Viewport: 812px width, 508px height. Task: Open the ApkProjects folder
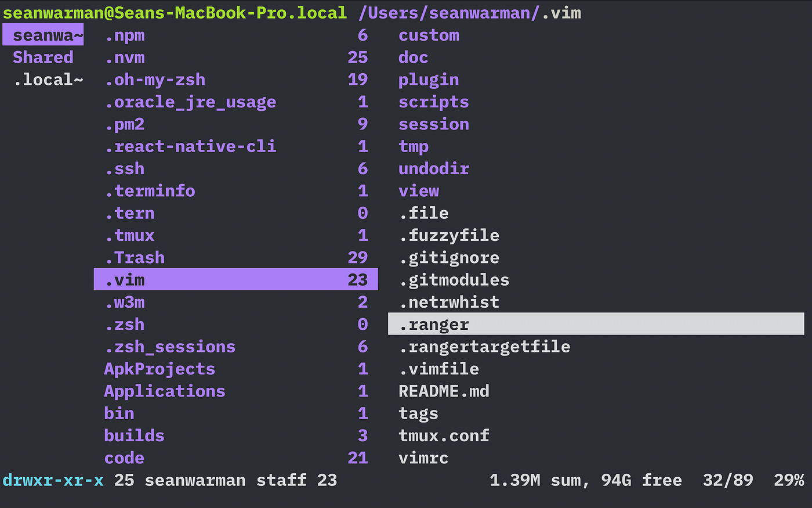pyautogui.click(x=159, y=369)
